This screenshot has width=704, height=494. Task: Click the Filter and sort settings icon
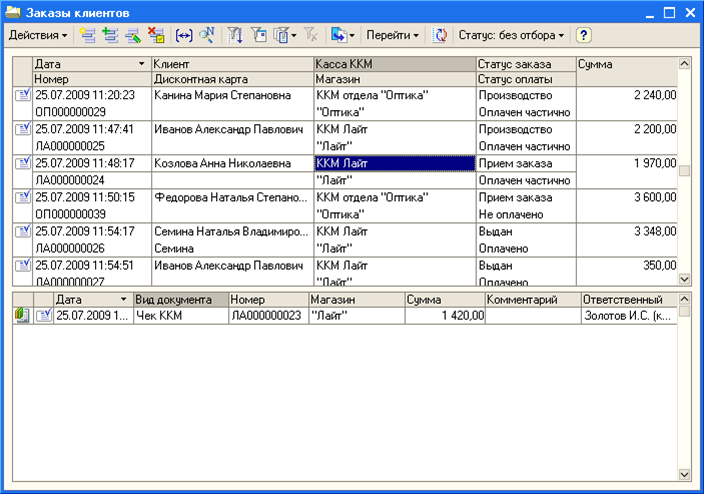tap(235, 35)
